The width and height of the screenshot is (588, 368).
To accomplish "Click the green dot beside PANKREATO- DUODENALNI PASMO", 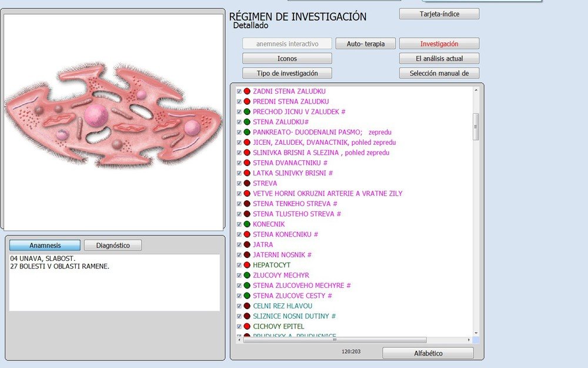I will coord(246,132).
